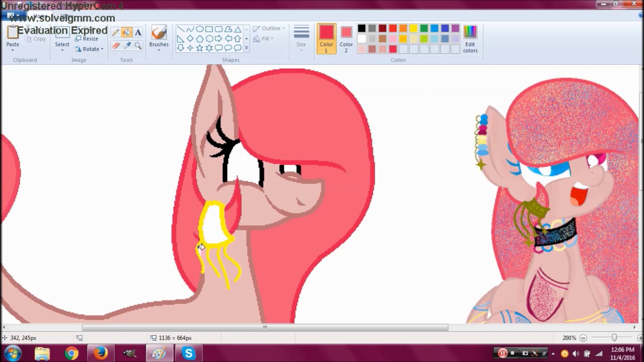
Task: Choose the Curve shape
Action: (190, 29)
